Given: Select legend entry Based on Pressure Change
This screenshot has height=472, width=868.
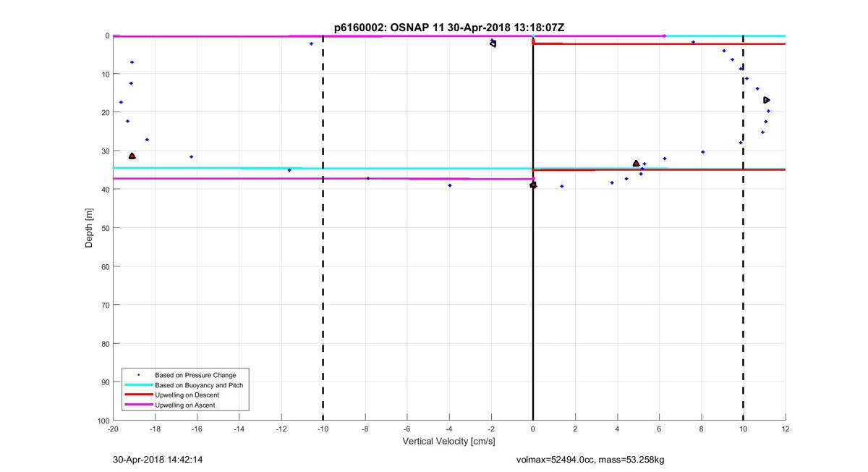Looking at the screenshot, I should (x=195, y=375).
